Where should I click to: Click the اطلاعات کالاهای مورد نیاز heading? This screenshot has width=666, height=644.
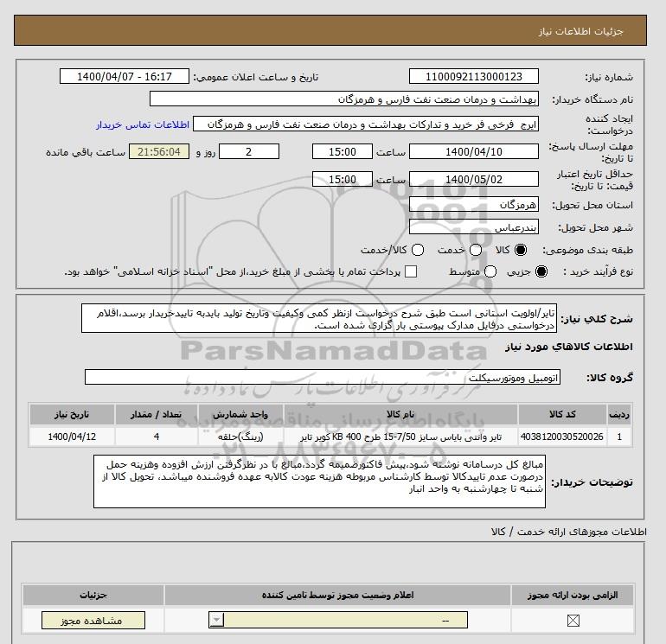pos(569,347)
